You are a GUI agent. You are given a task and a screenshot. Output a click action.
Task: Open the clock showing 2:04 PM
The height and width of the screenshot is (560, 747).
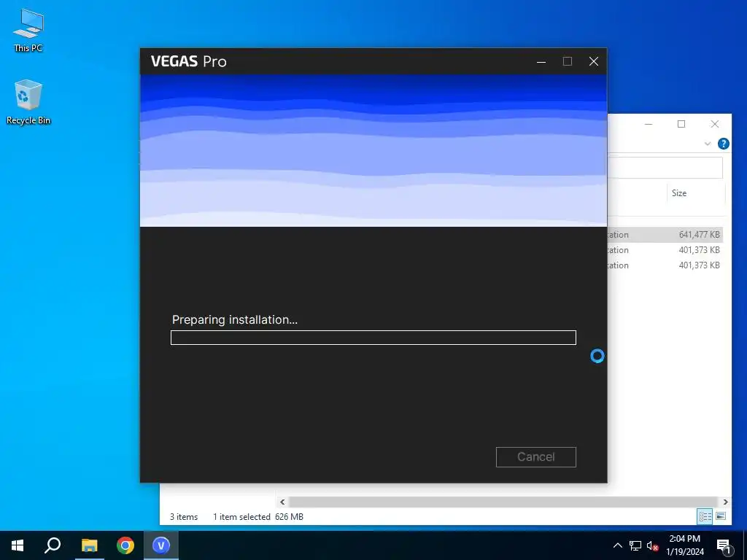pyautogui.click(x=684, y=539)
